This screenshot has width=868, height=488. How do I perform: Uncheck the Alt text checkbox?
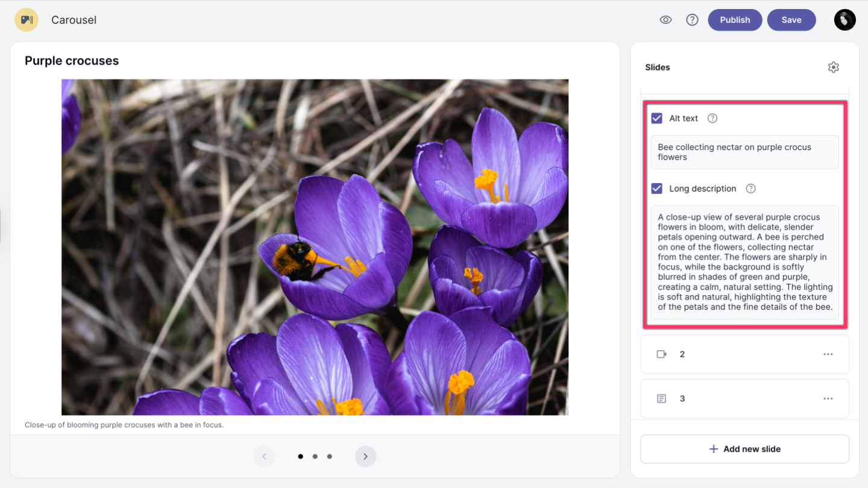point(657,119)
